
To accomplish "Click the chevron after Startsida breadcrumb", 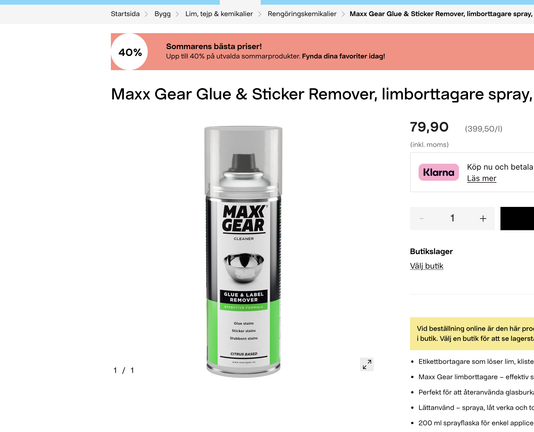I will [x=146, y=14].
